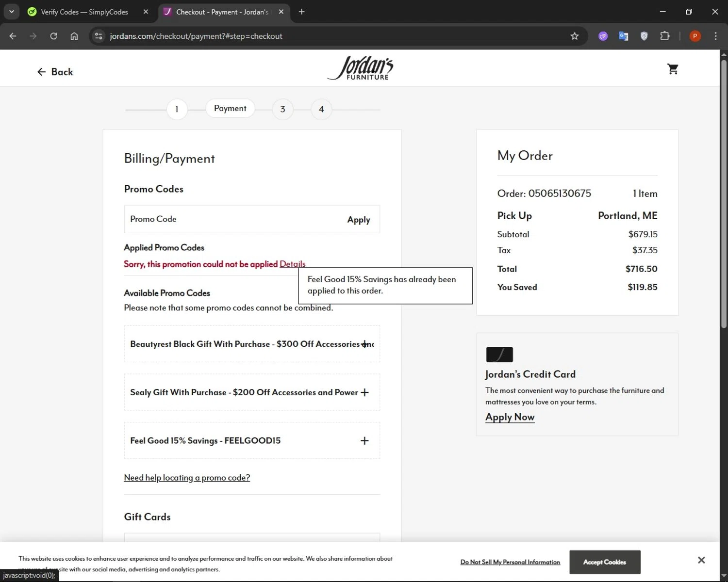Click the Gift Cards section heading
The image size is (728, 582).
coord(147,517)
